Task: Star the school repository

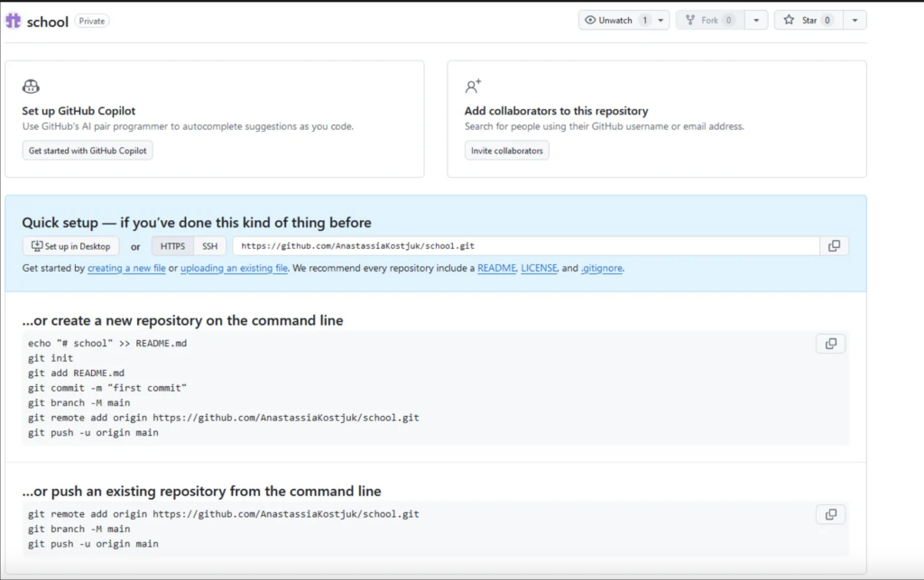Action: click(809, 20)
